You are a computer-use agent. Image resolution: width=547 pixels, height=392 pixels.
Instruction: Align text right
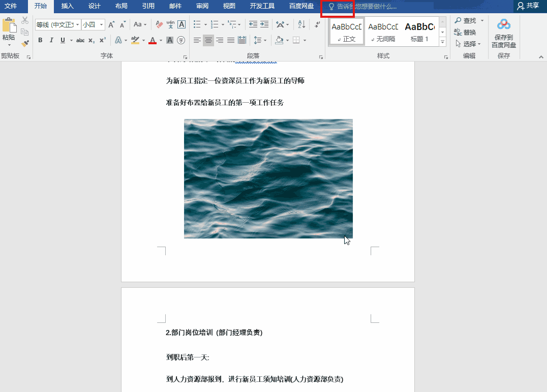[220, 40]
